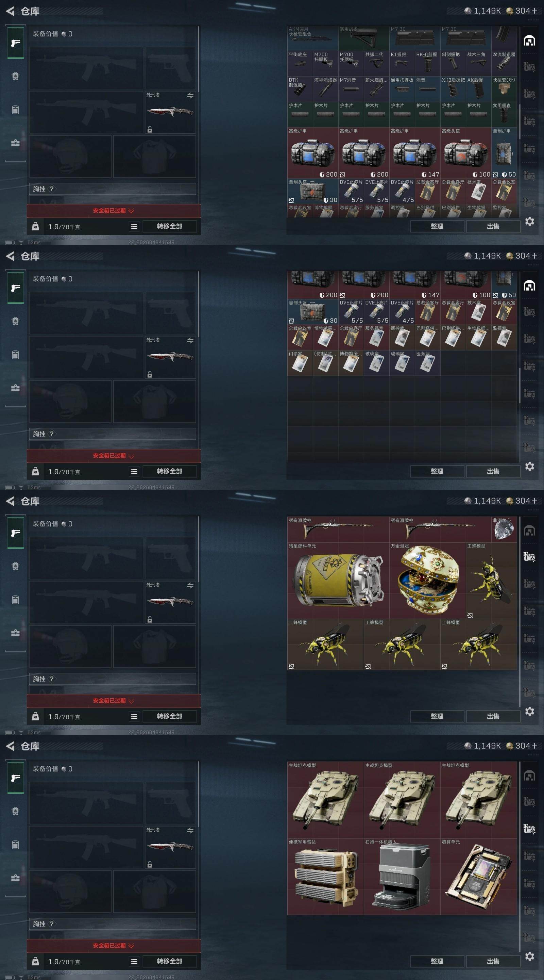Choose the 门诊室 keycard
This screenshot has width=544, height=980.
pyautogui.click(x=300, y=362)
